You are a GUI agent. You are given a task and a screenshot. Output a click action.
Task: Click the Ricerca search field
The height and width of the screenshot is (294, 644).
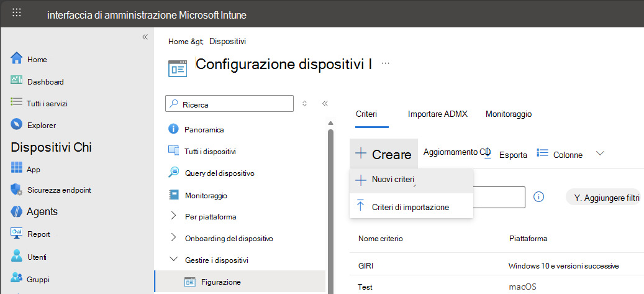(230, 104)
